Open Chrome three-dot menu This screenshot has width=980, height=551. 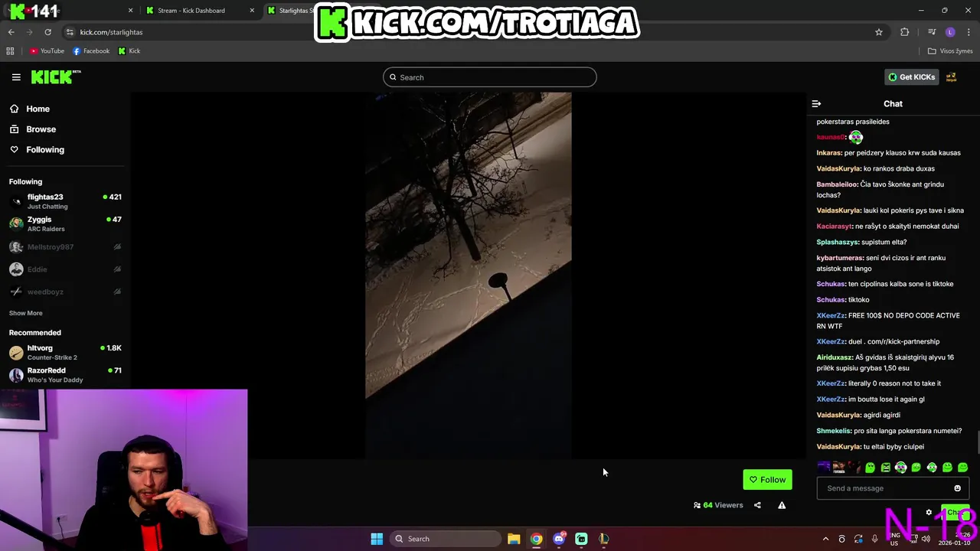969,32
